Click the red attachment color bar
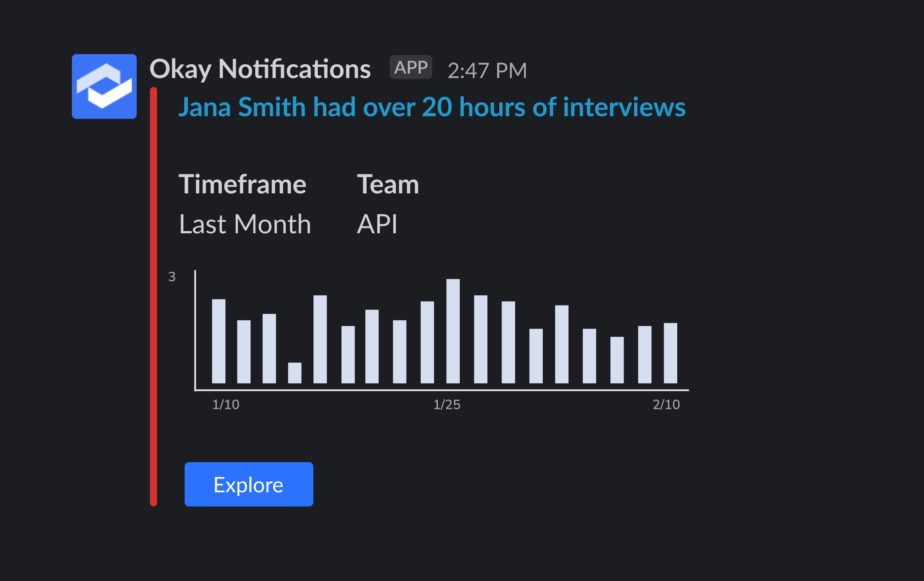 [x=154, y=296]
